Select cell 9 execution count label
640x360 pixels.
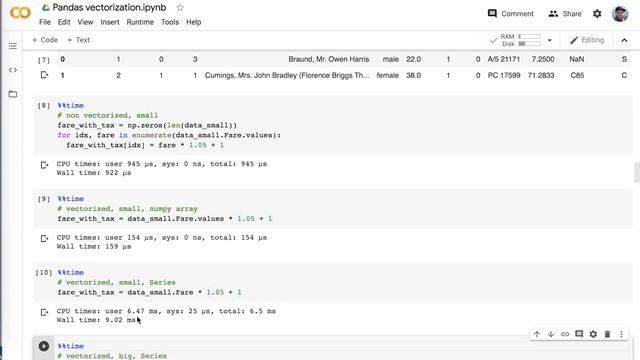click(x=44, y=199)
